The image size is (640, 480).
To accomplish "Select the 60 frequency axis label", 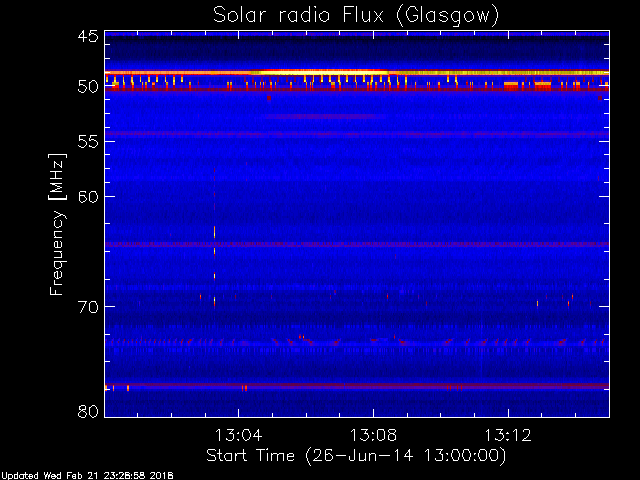I will point(88,197).
